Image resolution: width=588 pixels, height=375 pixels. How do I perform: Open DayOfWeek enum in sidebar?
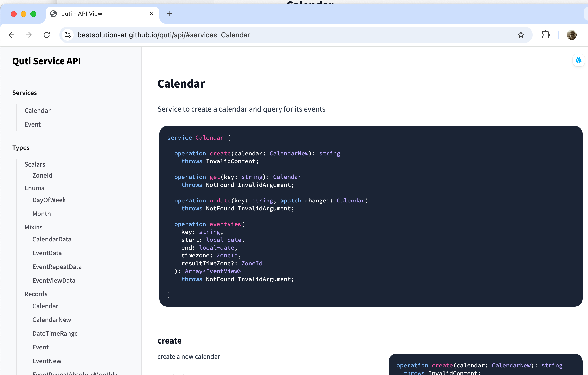coord(49,200)
